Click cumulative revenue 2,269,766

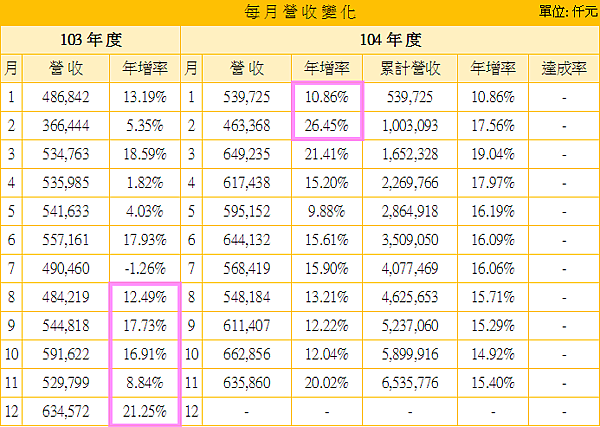pos(410,183)
